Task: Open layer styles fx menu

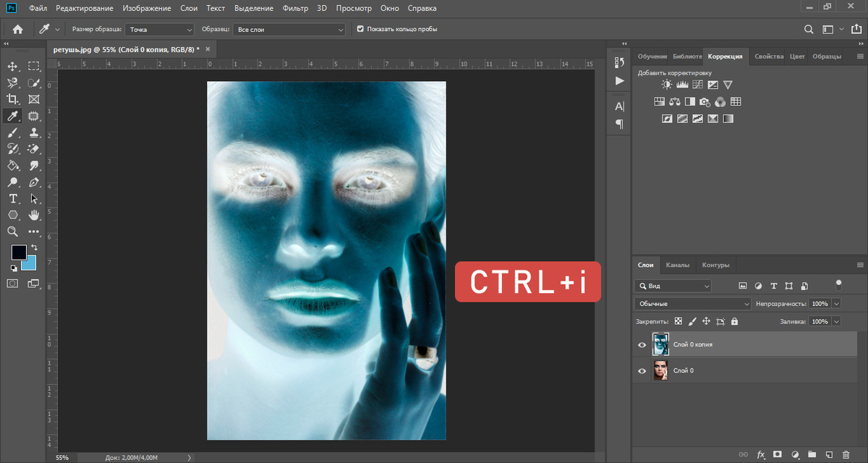Action: (x=761, y=455)
